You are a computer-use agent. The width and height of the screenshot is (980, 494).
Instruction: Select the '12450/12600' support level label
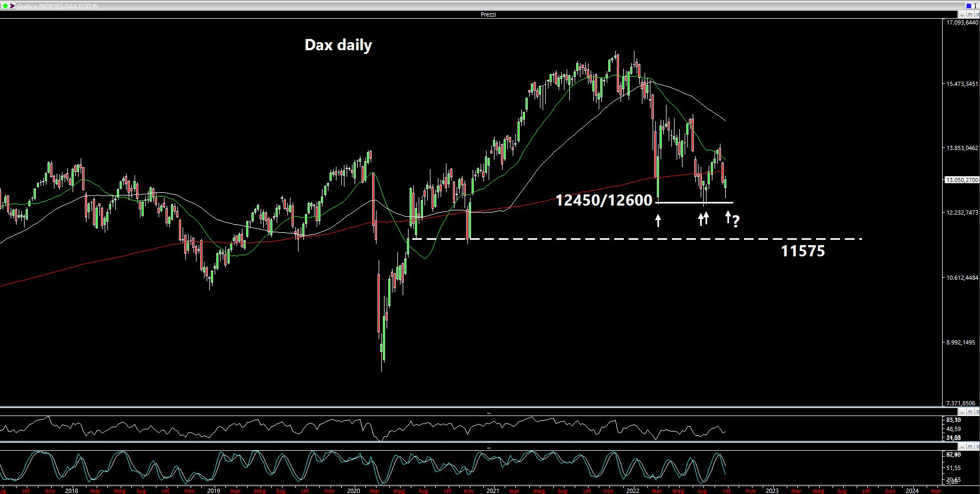tap(604, 200)
